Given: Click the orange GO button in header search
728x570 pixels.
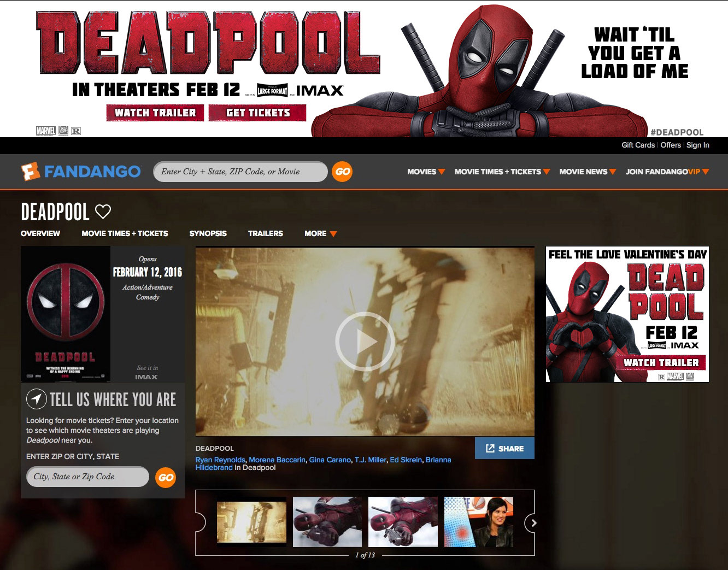Looking at the screenshot, I should (x=342, y=172).
